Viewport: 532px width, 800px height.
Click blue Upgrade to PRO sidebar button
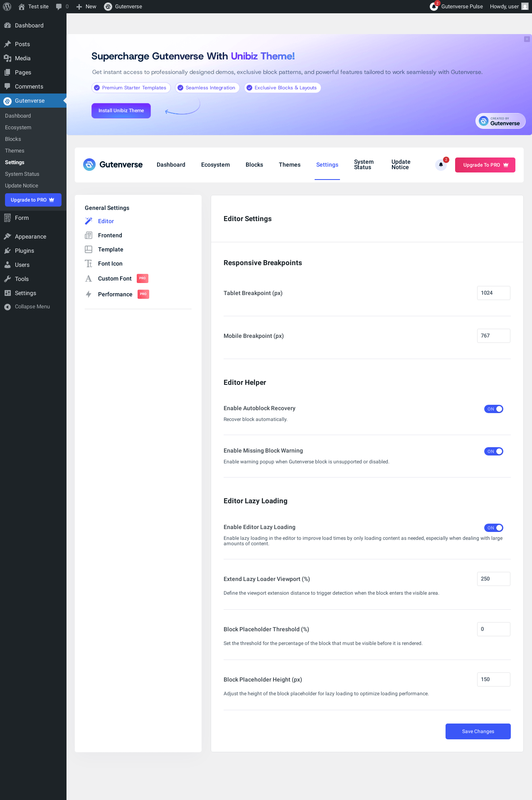(x=33, y=200)
